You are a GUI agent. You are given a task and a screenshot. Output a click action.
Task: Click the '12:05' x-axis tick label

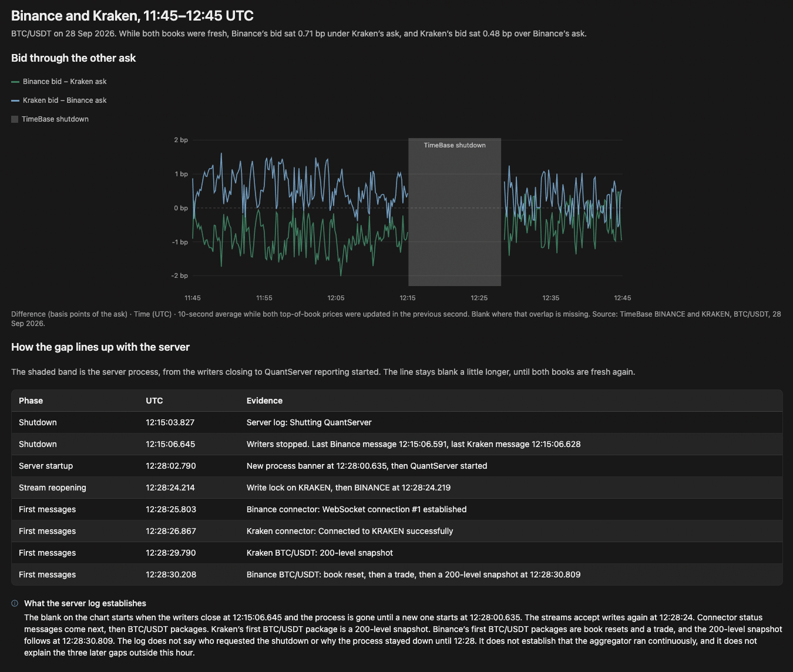(x=336, y=298)
